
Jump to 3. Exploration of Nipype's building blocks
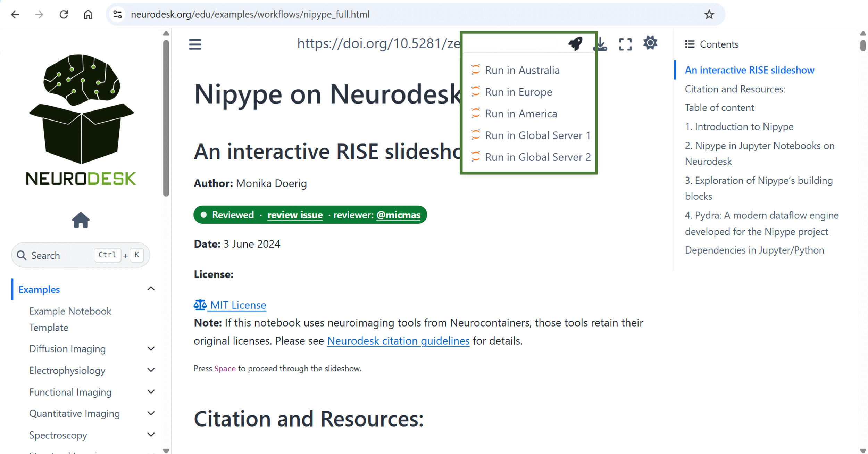[759, 188]
